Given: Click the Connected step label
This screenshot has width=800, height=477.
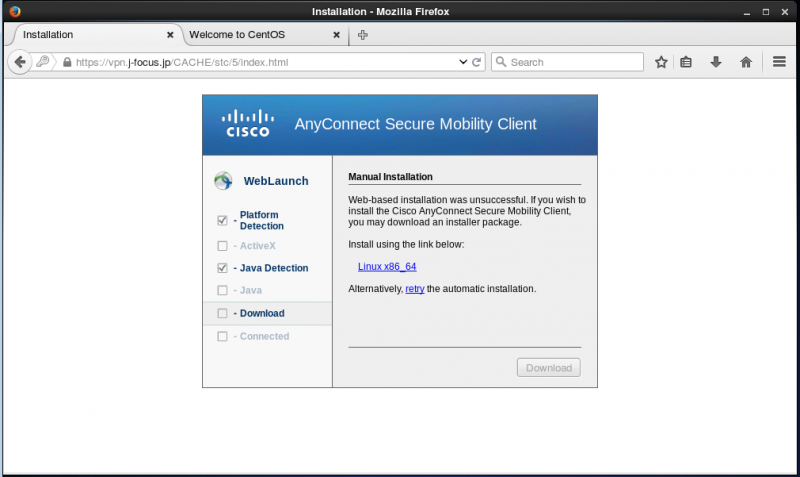Looking at the screenshot, I should point(264,336).
